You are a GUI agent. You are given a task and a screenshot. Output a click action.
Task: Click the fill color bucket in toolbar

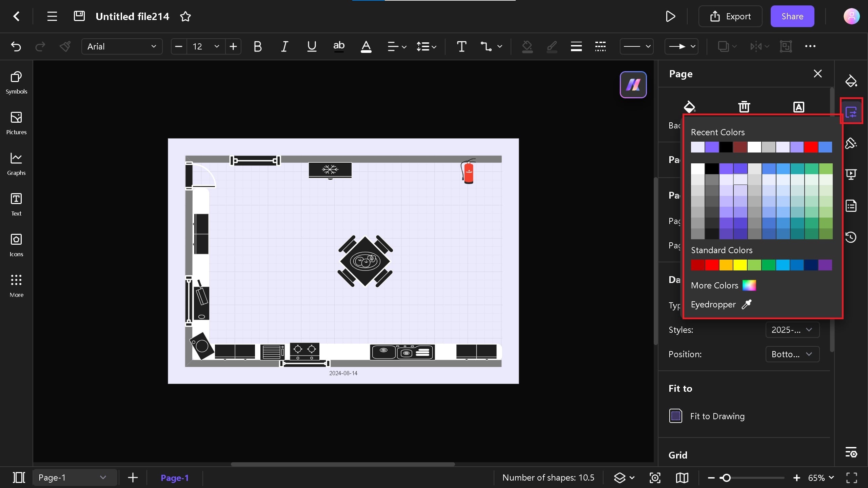[x=527, y=46]
